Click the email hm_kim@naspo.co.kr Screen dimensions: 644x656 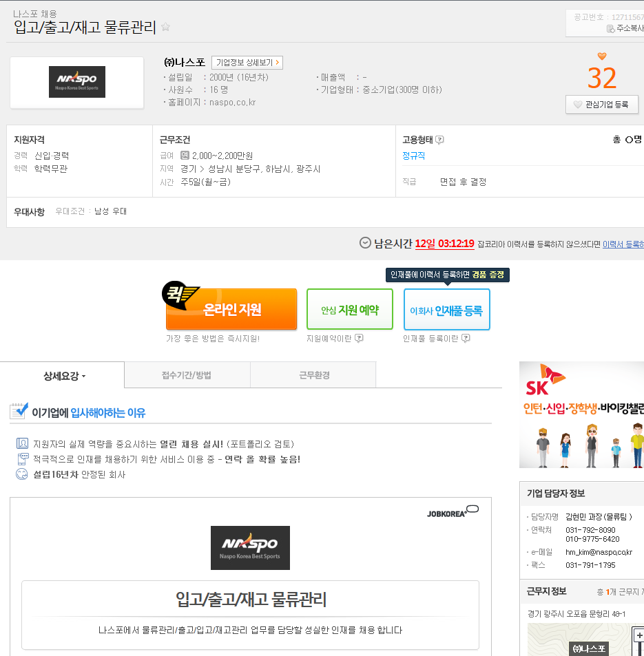[599, 552]
